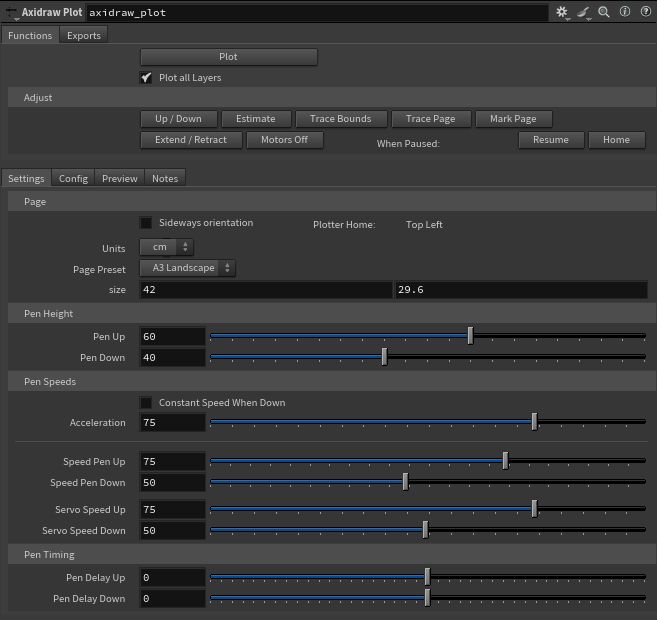This screenshot has height=620, width=657.
Task: Click the Pen Timing section header
Action: pyautogui.click(x=332, y=555)
